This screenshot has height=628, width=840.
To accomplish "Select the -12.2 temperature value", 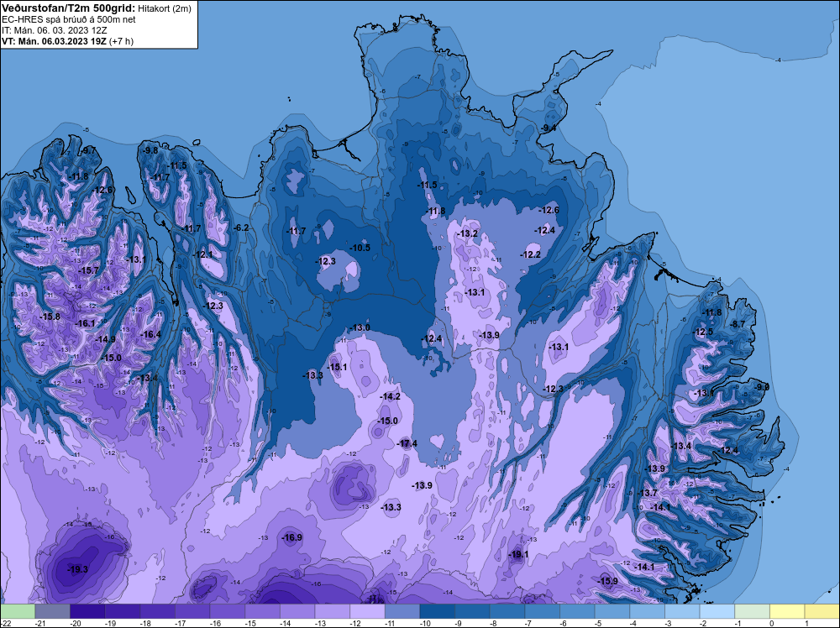I will coord(530,254).
